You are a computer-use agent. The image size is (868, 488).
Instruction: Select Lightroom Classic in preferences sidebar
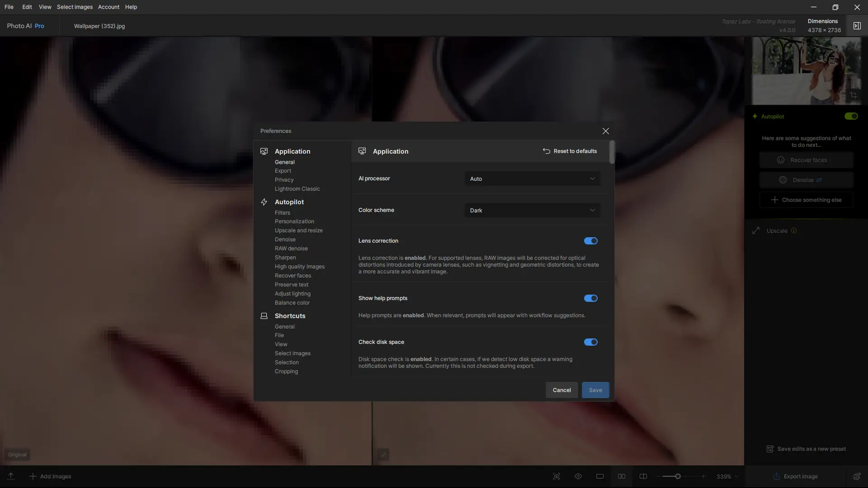(297, 189)
